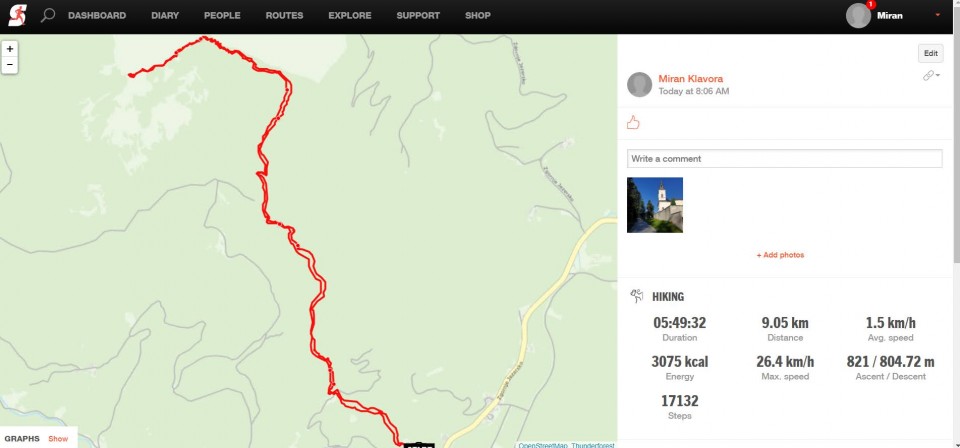This screenshot has height=448, width=960.
Task: Zoom out the map with minus button
Action: (x=10, y=65)
